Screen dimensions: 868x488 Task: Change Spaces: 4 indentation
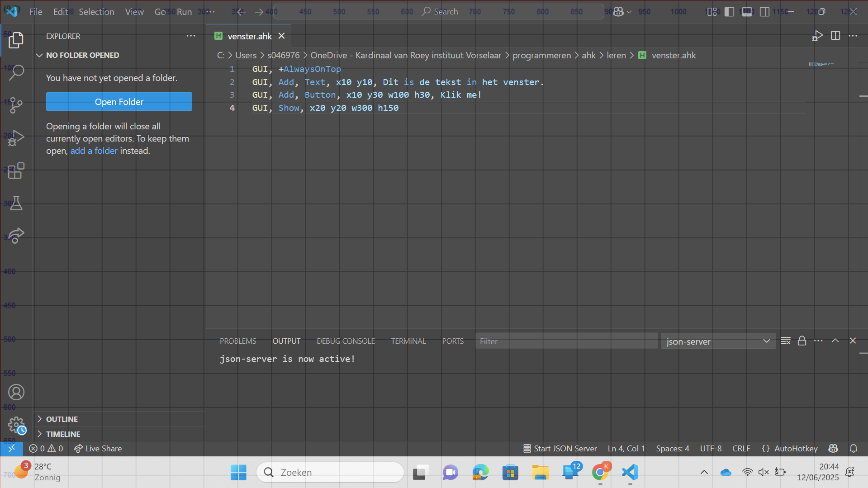[673, 448]
